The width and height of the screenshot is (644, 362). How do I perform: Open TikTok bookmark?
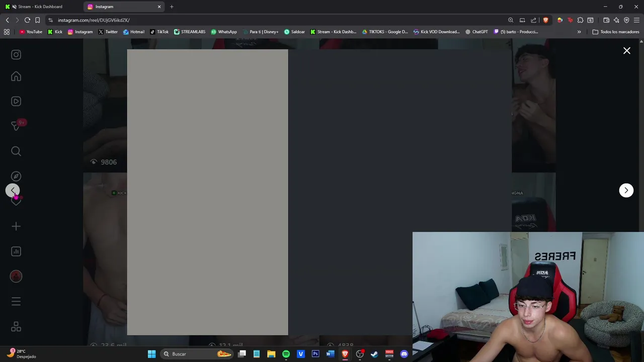pyautogui.click(x=159, y=32)
